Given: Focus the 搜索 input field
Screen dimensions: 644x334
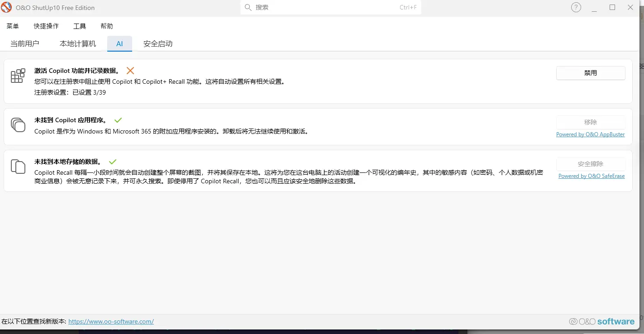Looking at the screenshot, I should (331, 7).
